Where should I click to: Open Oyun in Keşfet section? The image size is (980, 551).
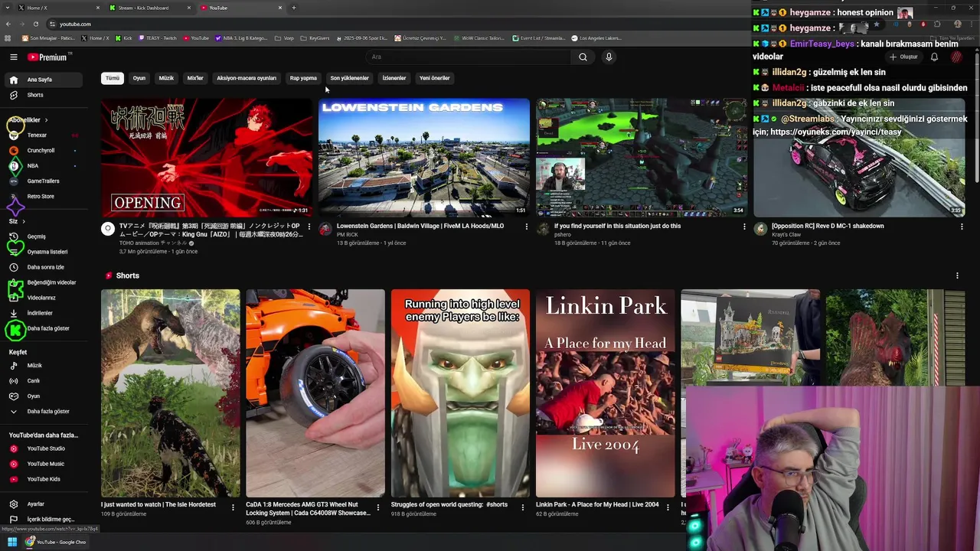[x=44, y=396]
